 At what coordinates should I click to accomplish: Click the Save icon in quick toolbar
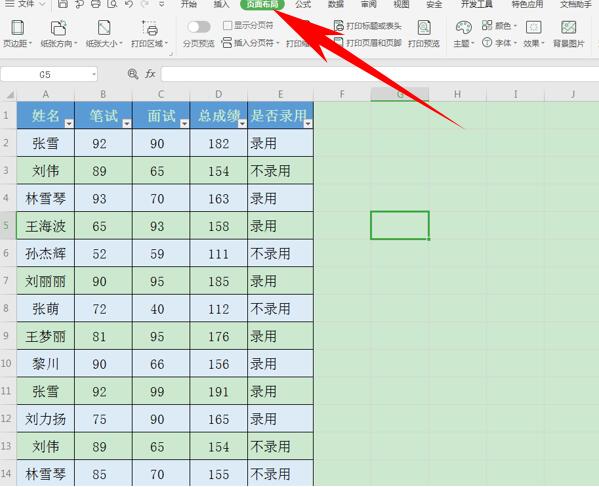point(63,4)
